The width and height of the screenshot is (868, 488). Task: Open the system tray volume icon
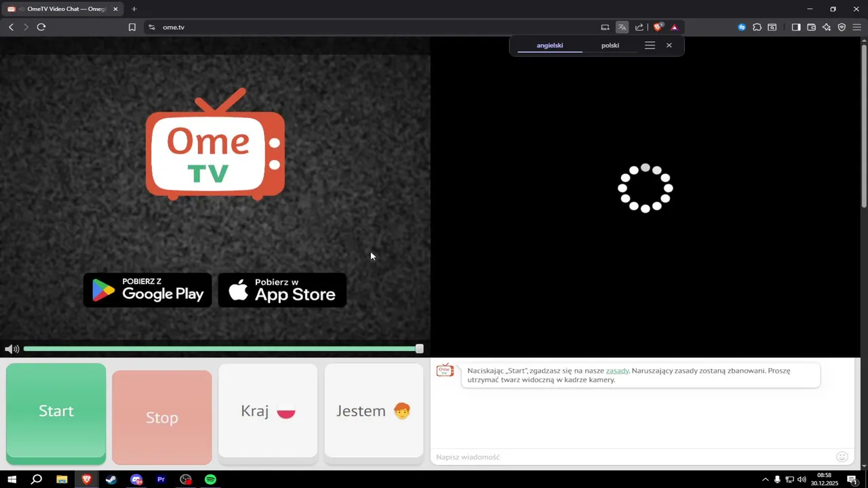pos(802,479)
